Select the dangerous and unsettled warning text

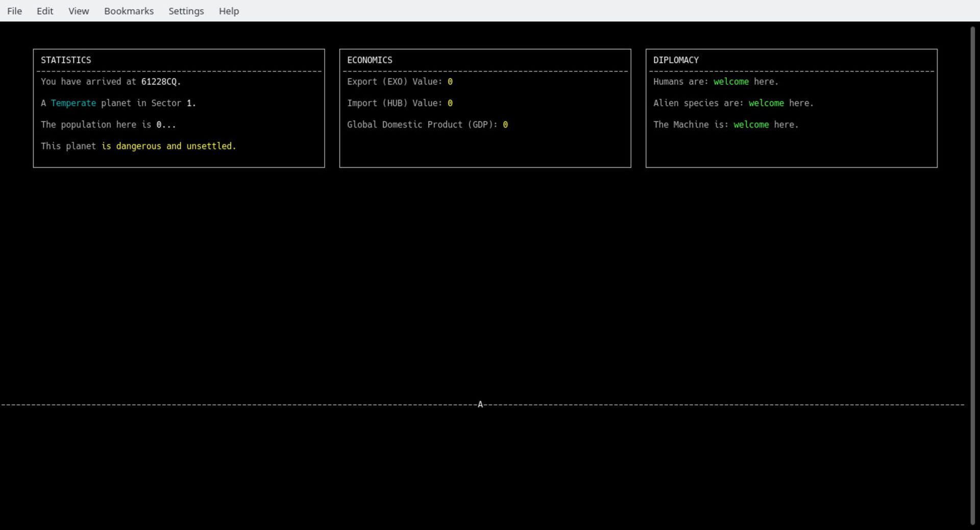pos(168,146)
